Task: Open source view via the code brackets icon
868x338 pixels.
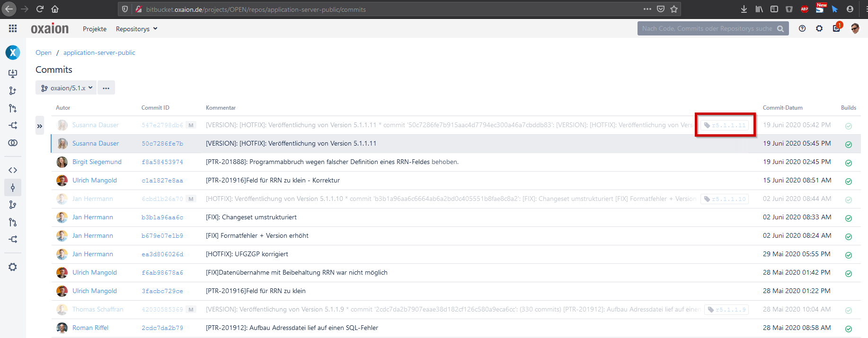Action: (13, 170)
